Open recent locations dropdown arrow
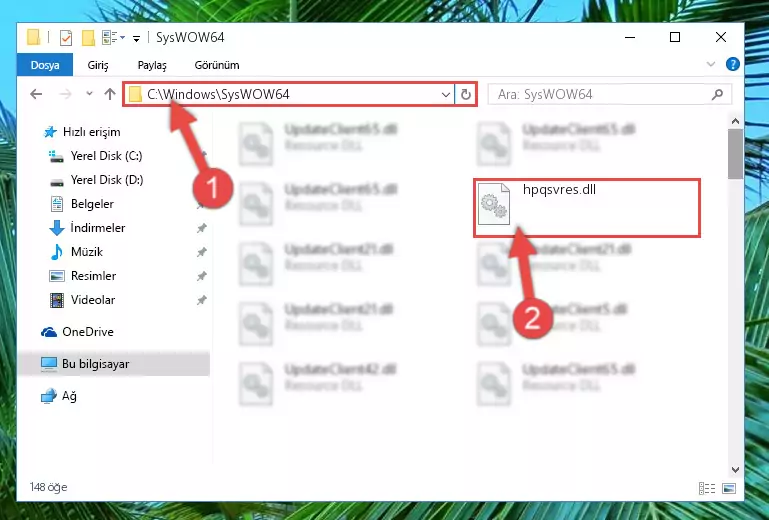 [x=89, y=93]
